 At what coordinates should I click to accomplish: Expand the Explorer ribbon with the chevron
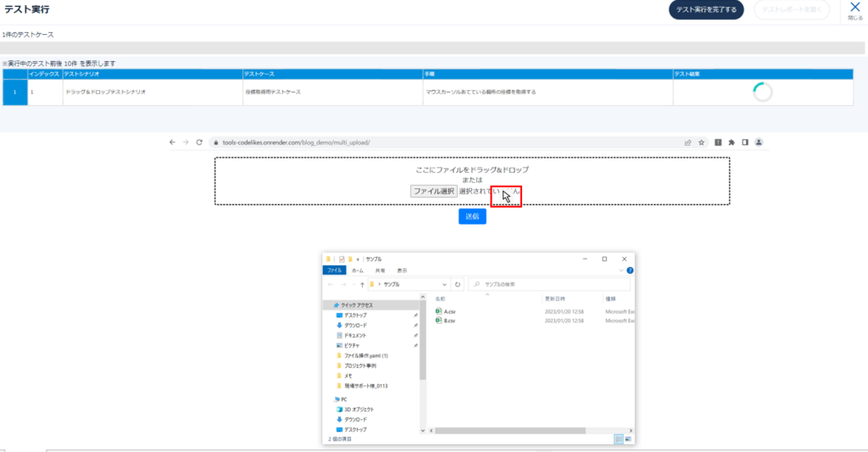coord(621,270)
